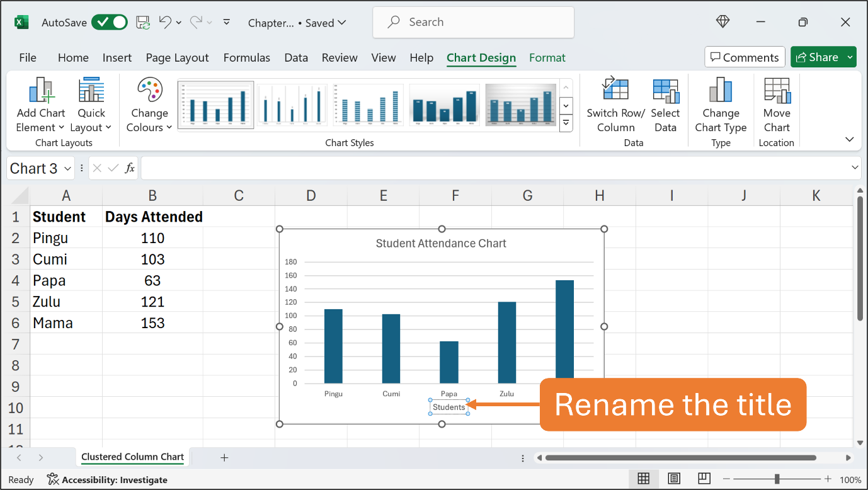Select the Clustered Column Chart sheet tab

point(132,457)
